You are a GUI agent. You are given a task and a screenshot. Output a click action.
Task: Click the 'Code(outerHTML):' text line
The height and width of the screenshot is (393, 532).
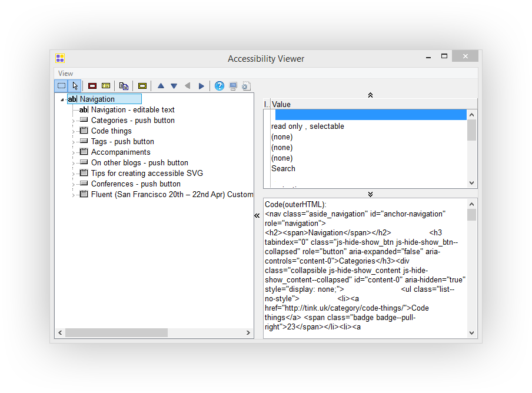(295, 205)
